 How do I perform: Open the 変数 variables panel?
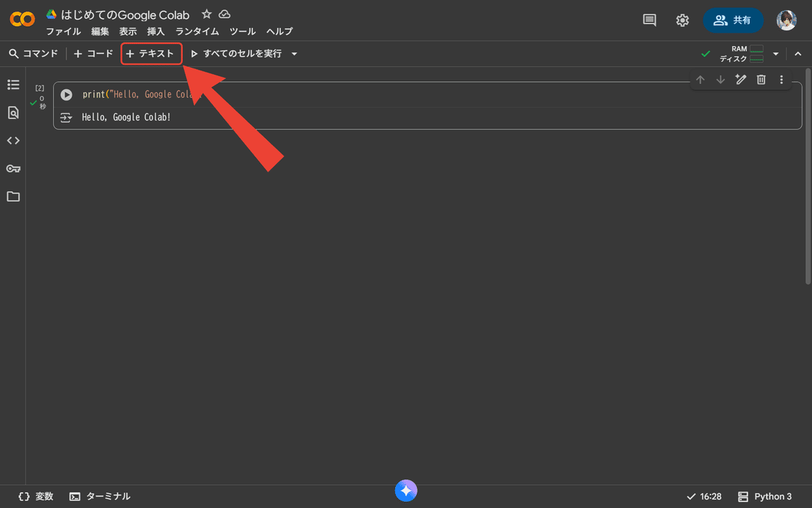pos(36,496)
